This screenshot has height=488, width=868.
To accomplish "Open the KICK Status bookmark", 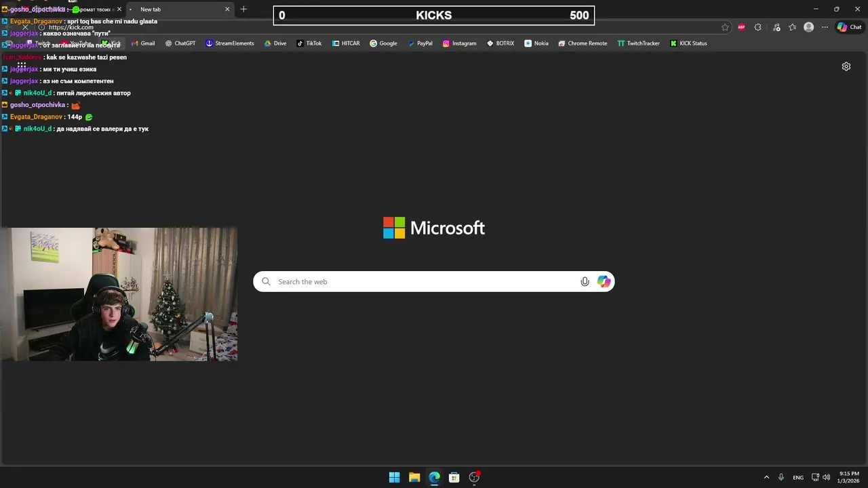I will pos(688,43).
